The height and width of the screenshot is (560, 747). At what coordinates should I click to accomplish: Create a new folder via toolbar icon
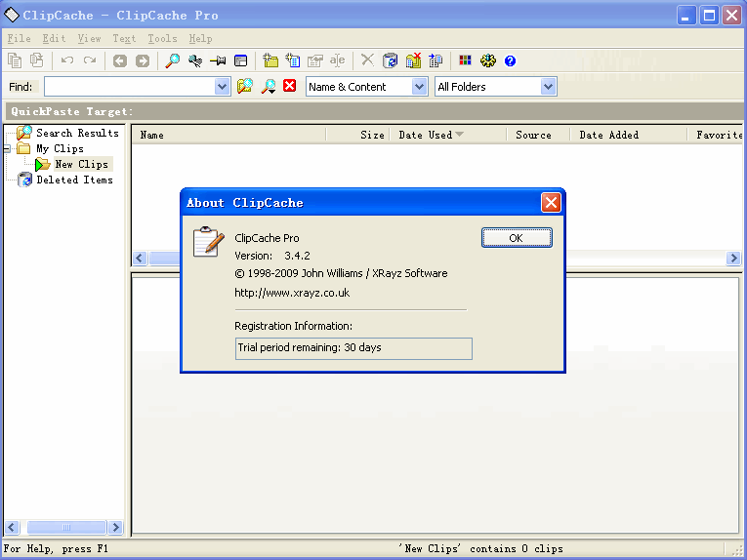(x=270, y=60)
